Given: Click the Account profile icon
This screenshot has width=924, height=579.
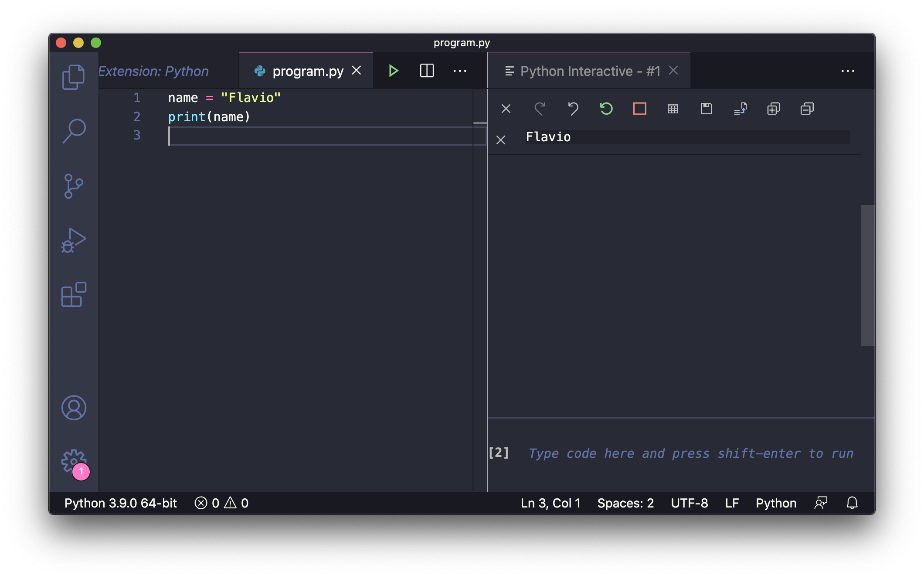Looking at the screenshot, I should 73,408.
